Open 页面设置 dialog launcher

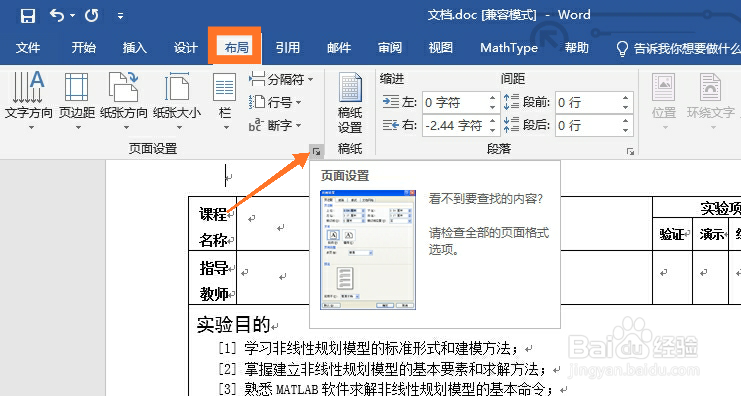click(316, 151)
